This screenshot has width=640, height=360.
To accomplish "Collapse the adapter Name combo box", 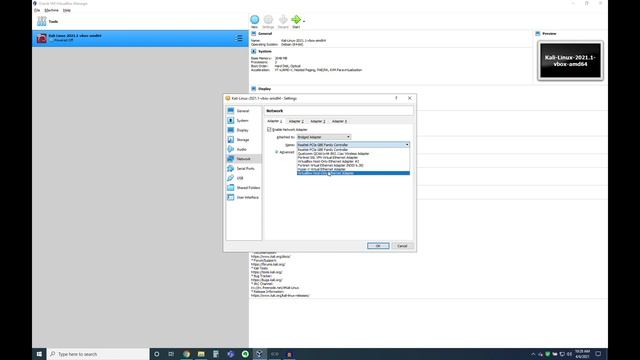I will 353,145.
